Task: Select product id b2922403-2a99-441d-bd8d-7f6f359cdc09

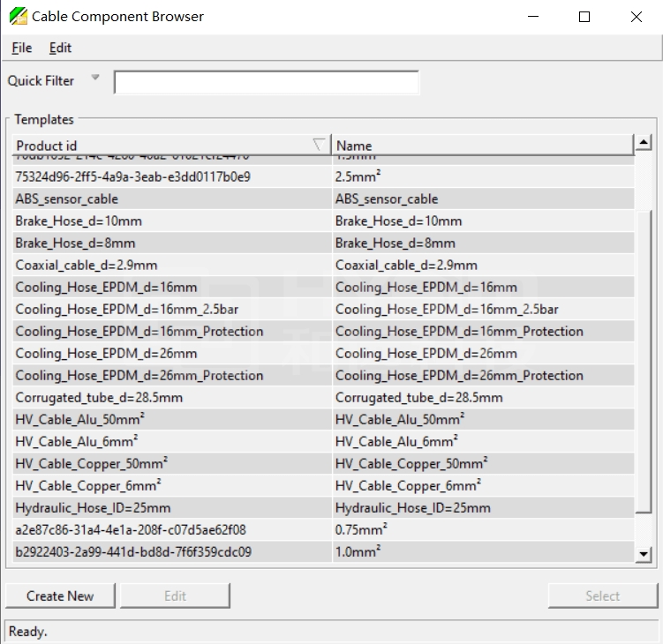Action: [x=172, y=551]
